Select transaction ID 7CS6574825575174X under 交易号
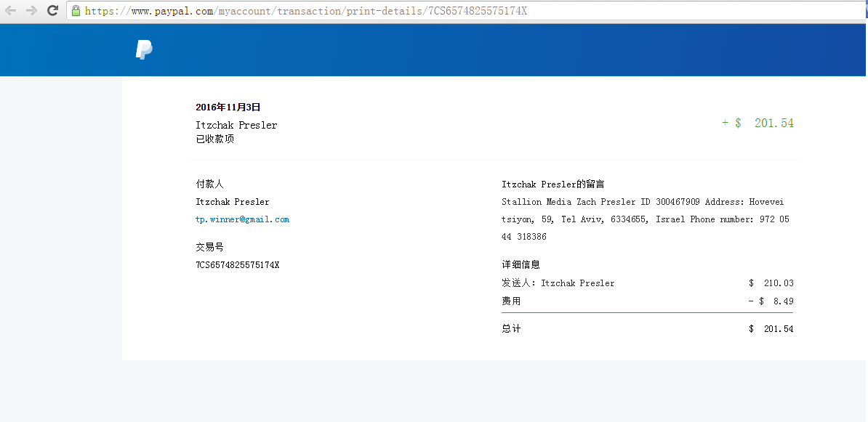The height and width of the screenshot is (422, 868). coord(238,265)
